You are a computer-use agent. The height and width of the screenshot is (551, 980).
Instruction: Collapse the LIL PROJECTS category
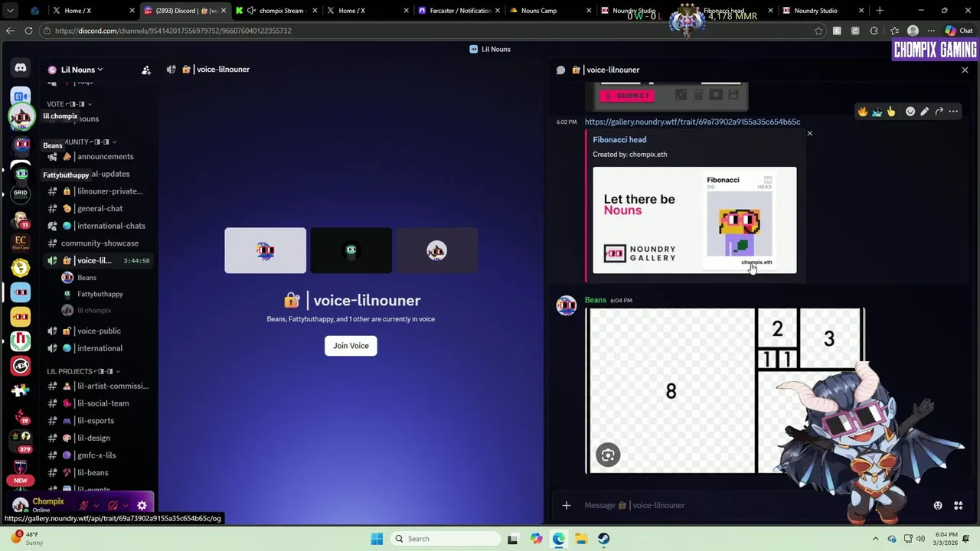(x=83, y=371)
